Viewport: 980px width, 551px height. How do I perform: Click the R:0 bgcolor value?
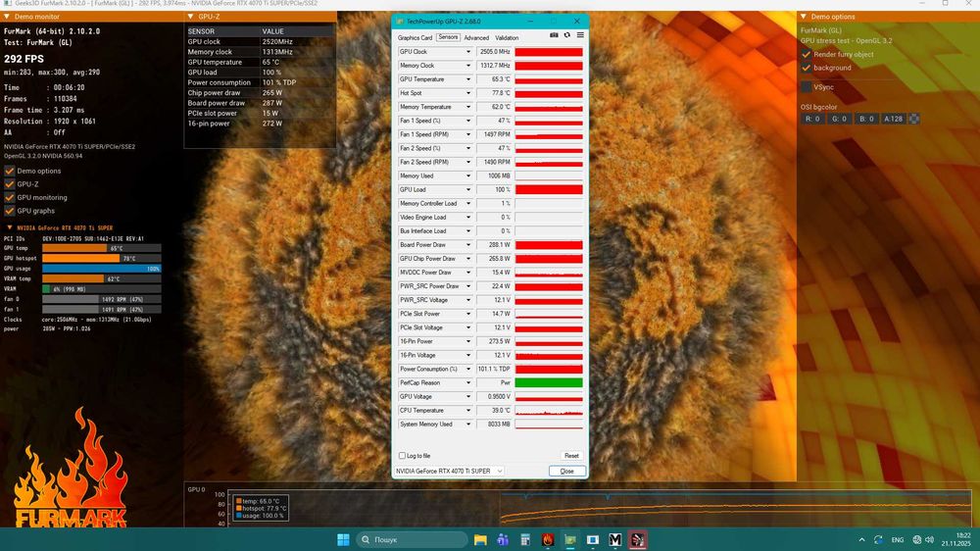pos(812,119)
